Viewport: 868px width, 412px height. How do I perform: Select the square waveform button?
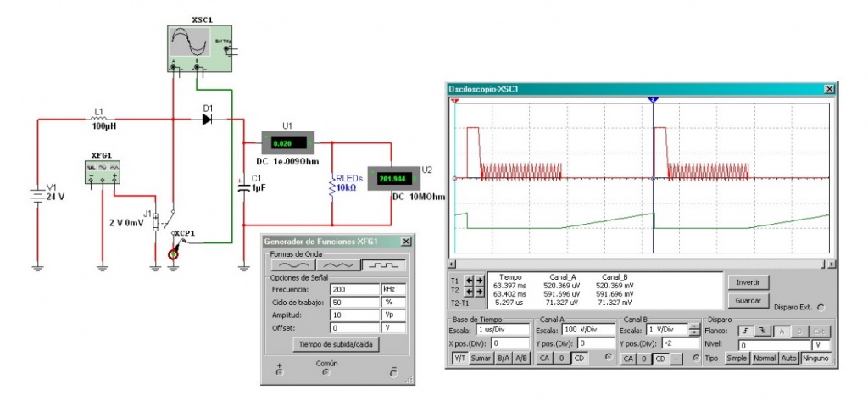(x=383, y=265)
